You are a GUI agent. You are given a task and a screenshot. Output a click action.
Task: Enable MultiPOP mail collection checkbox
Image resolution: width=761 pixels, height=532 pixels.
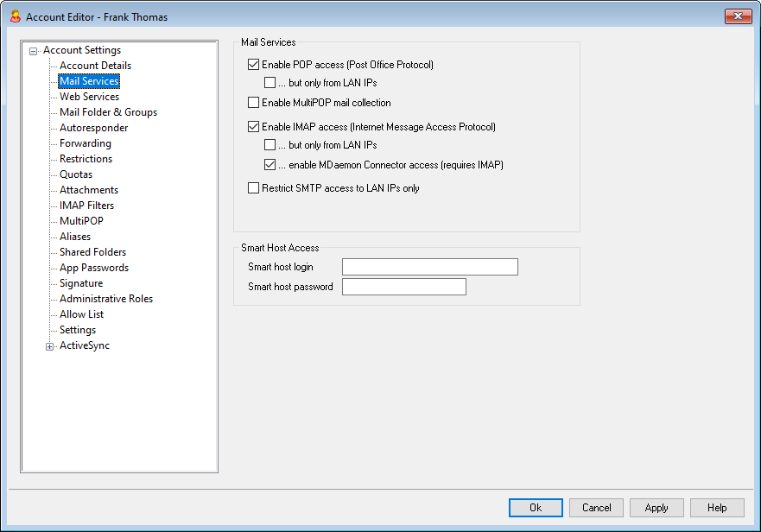pyautogui.click(x=253, y=103)
